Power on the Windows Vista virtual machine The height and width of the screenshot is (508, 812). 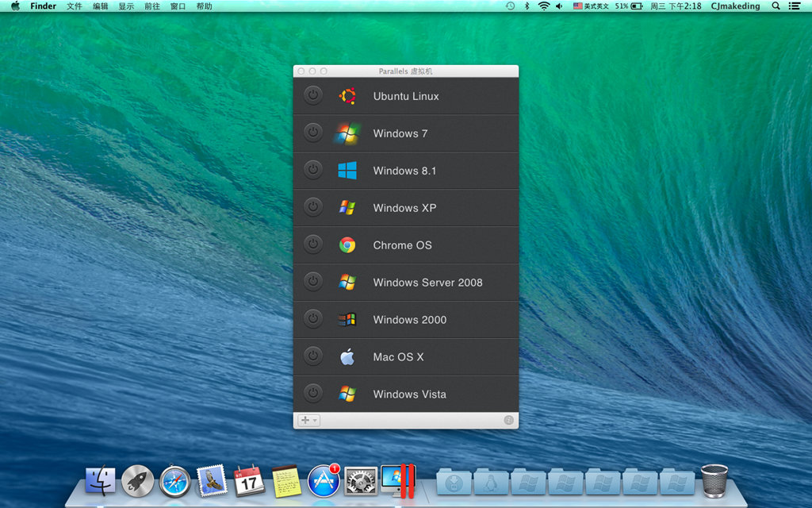point(313,394)
